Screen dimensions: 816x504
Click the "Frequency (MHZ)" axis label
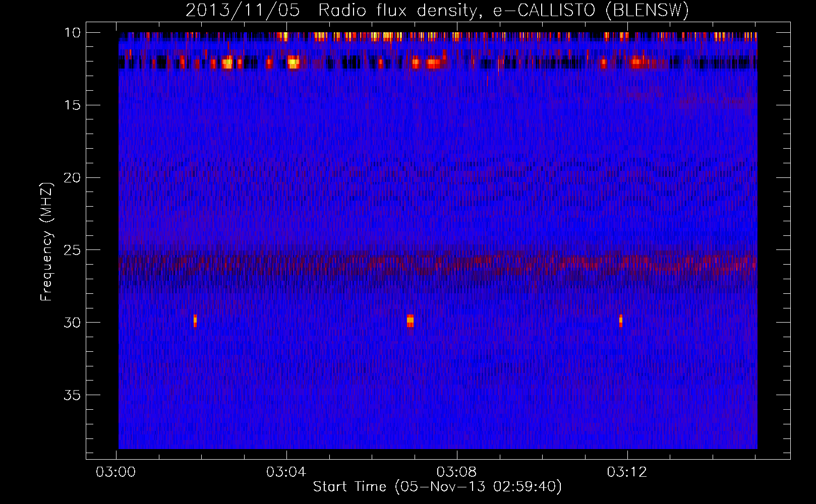(46, 242)
